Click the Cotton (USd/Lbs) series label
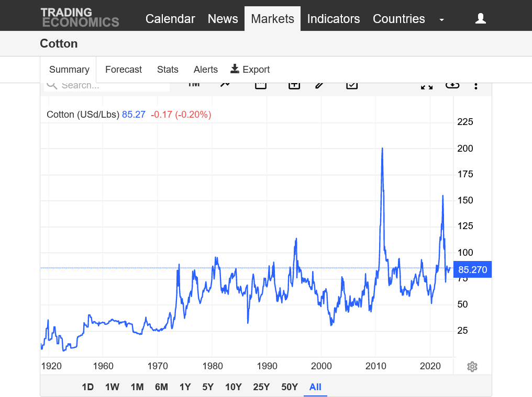 [83, 115]
